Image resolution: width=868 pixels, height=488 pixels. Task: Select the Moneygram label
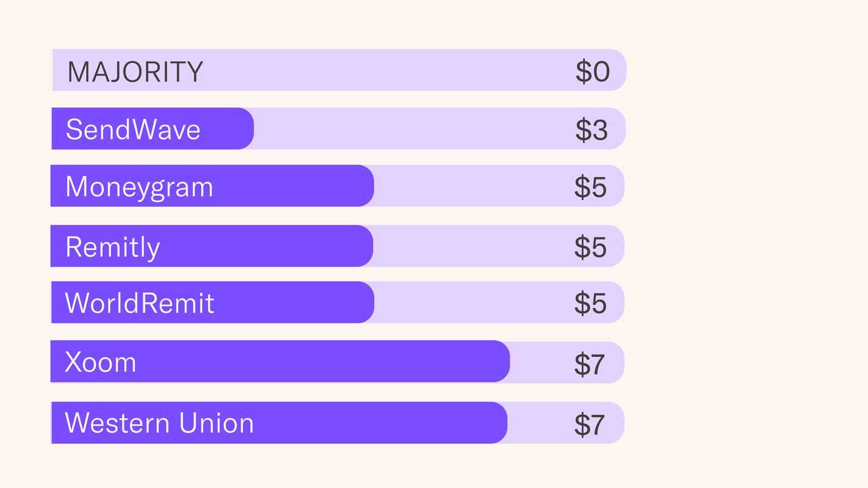[x=139, y=186]
